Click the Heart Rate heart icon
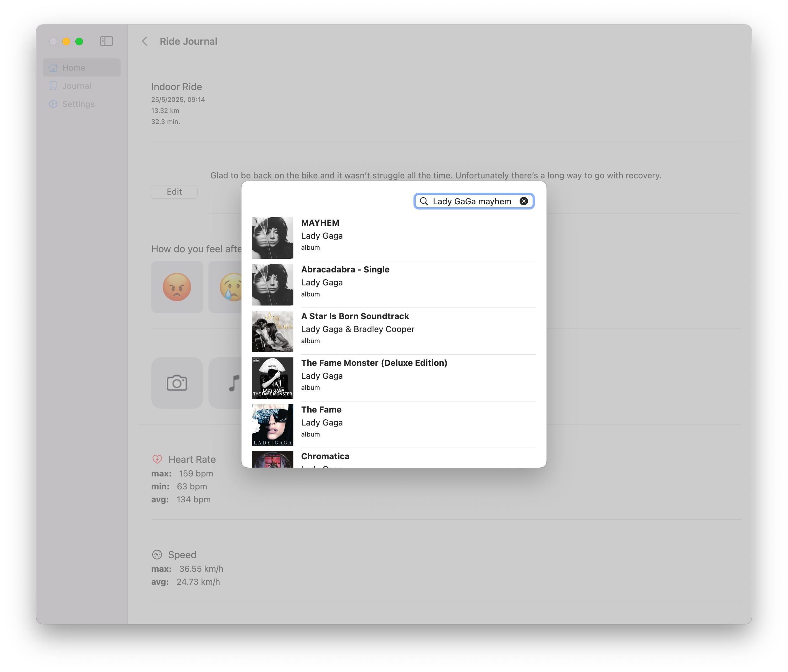Image resolution: width=788 pixels, height=672 pixels. 157,460
